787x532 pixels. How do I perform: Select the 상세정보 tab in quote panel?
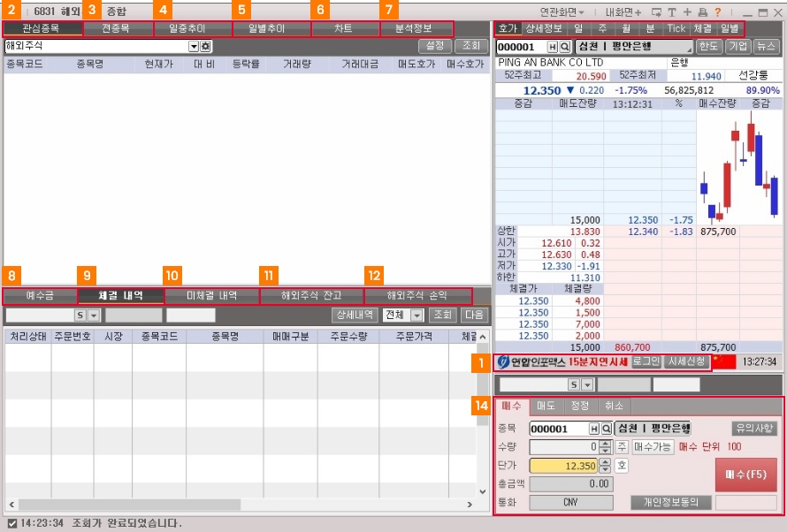click(544, 28)
